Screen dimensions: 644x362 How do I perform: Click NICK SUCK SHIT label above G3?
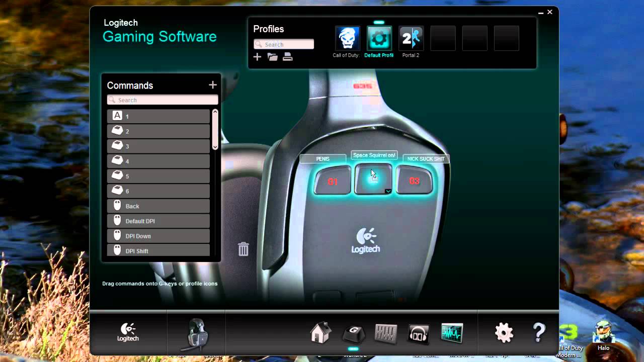click(426, 159)
